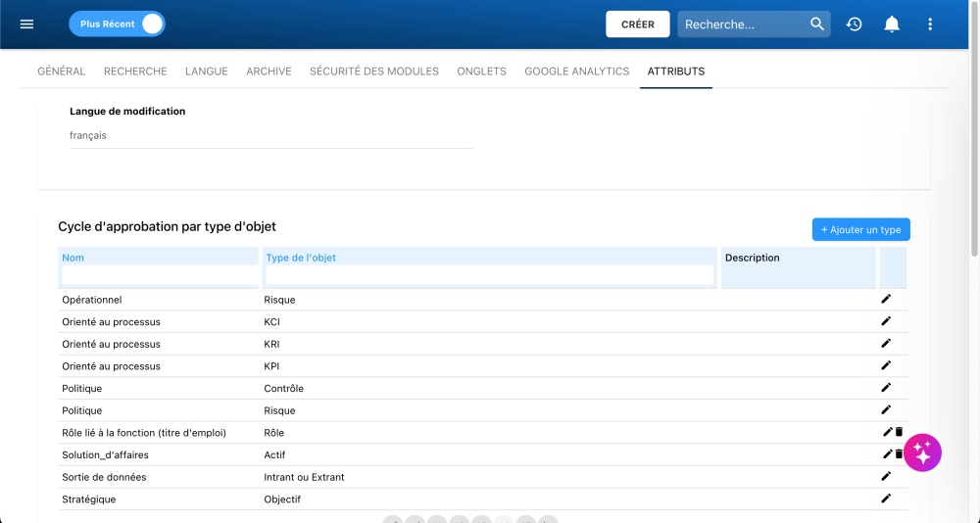Switch to the RECHERCHE tab
980x523 pixels.
tap(135, 71)
